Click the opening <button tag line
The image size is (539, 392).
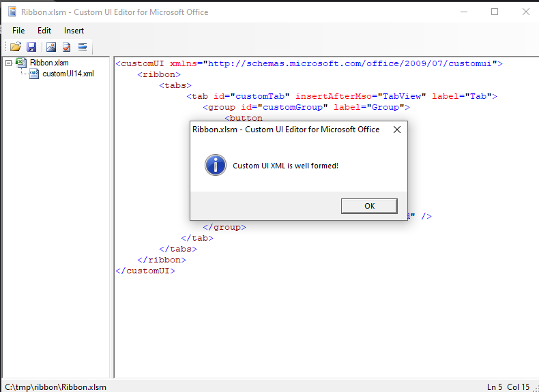[x=244, y=118]
